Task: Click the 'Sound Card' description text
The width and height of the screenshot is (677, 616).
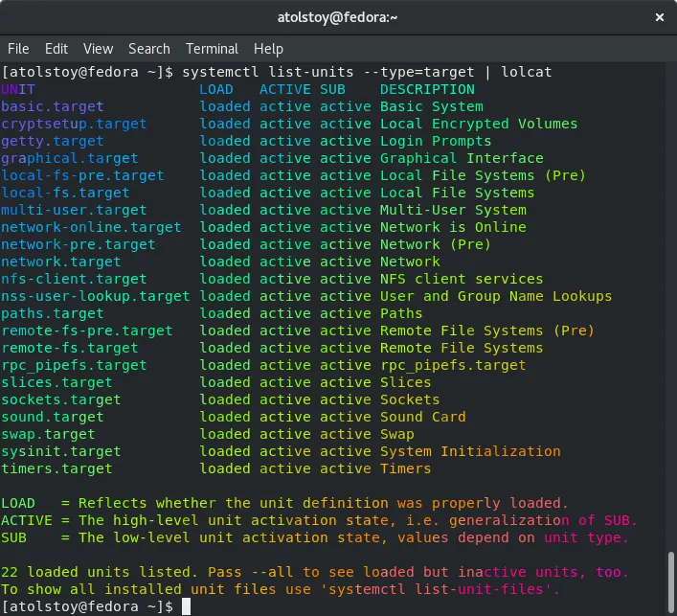Action: point(422,417)
